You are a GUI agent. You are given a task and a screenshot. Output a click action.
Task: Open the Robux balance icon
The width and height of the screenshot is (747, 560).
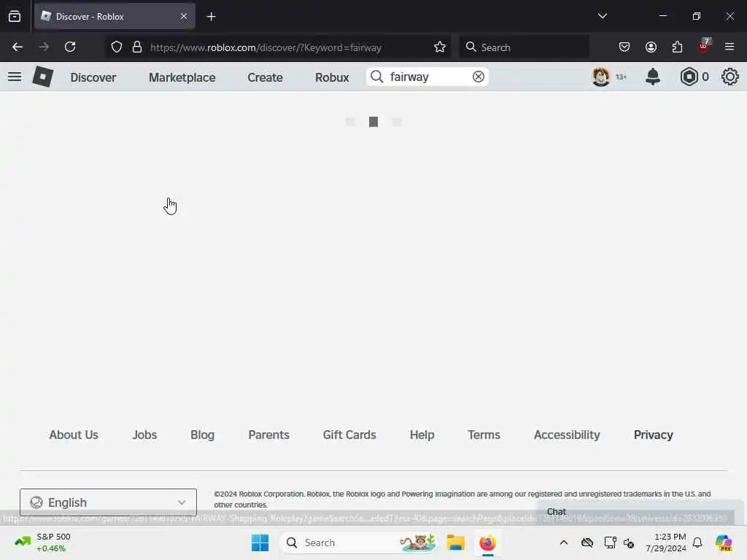(689, 77)
